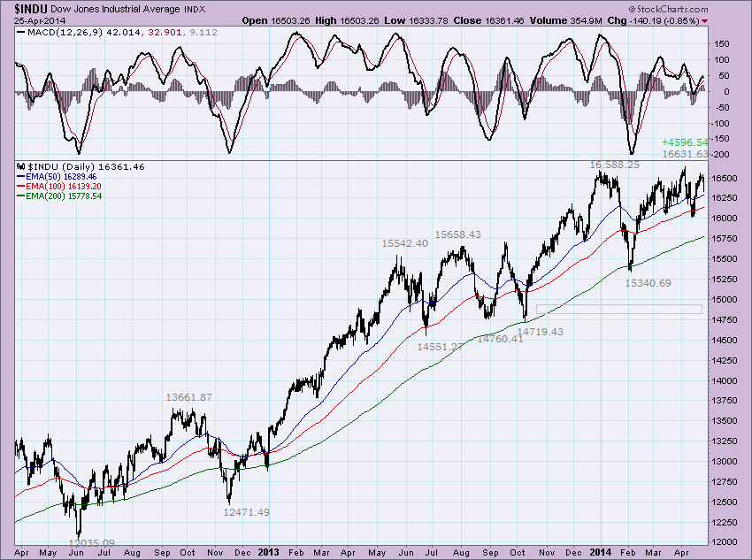Click the 2014 year label on time axis
Screen dimensions: 752x560
601,552
